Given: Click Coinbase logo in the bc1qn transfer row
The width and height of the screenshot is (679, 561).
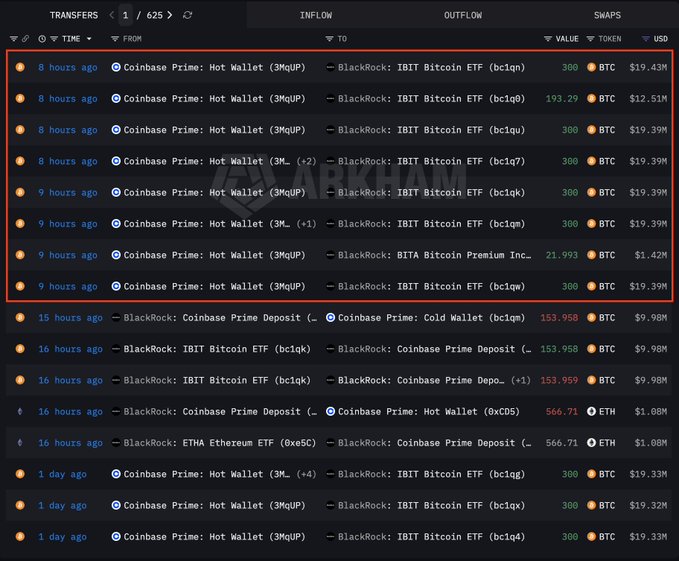Looking at the screenshot, I should pyautogui.click(x=116, y=67).
